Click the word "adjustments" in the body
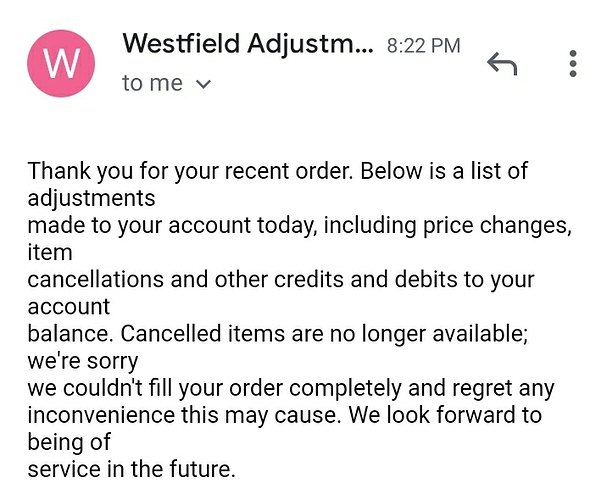 tap(92, 199)
